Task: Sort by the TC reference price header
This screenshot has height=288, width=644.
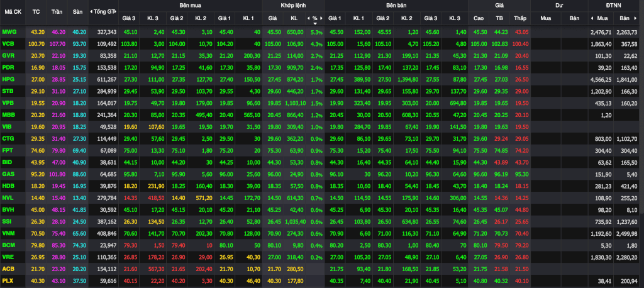Action: [x=36, y=11]
